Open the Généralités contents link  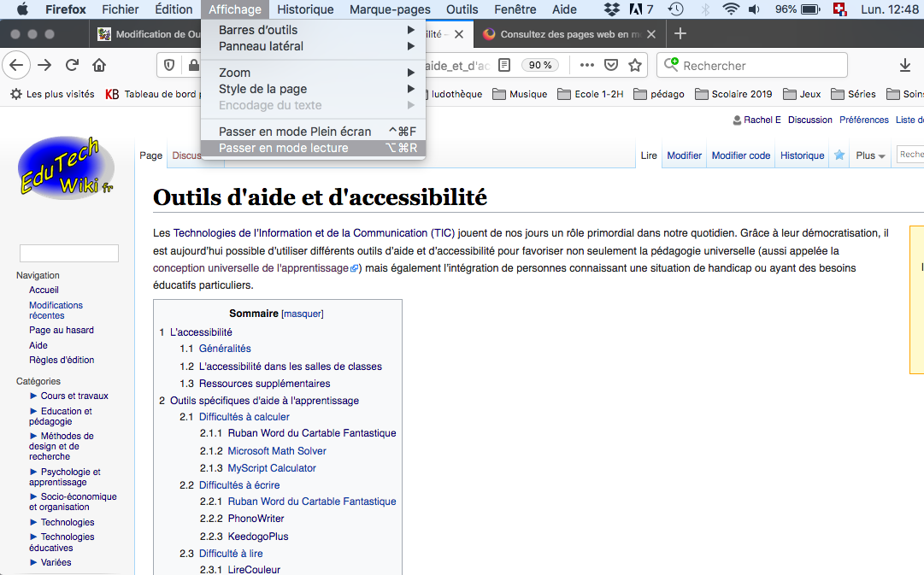point(225,349)
